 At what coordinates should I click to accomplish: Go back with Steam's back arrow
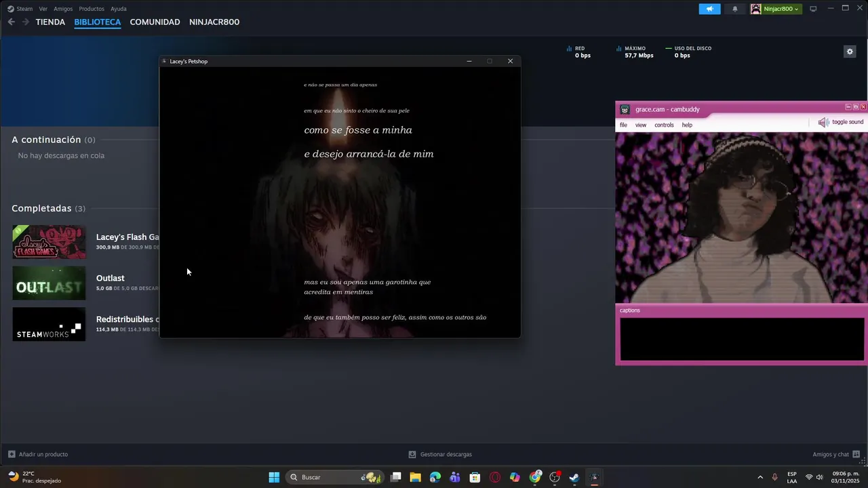coord(11,22)
